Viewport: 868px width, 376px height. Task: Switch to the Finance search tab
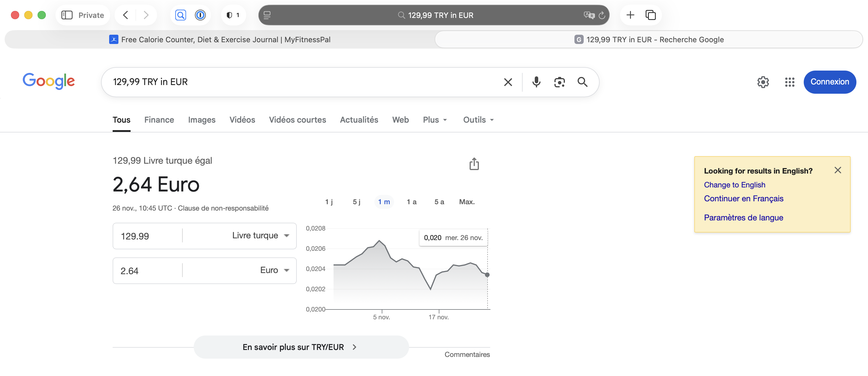159,120
